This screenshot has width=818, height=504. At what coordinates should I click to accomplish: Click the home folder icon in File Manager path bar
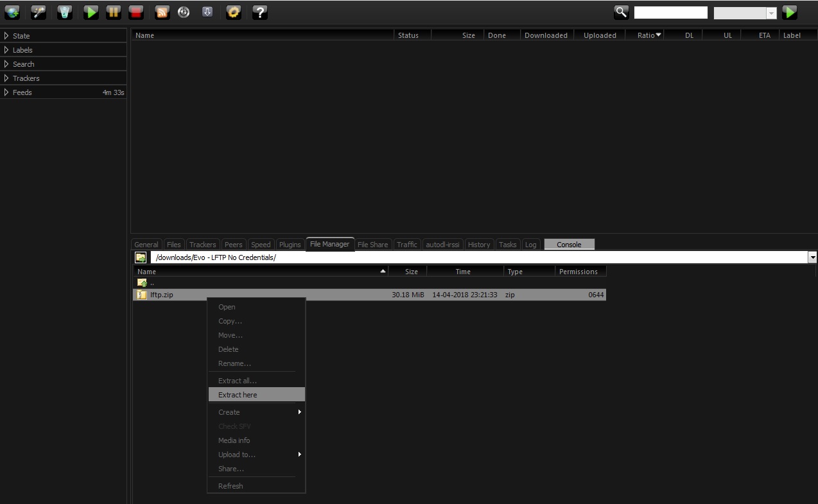tap(140, 257)
